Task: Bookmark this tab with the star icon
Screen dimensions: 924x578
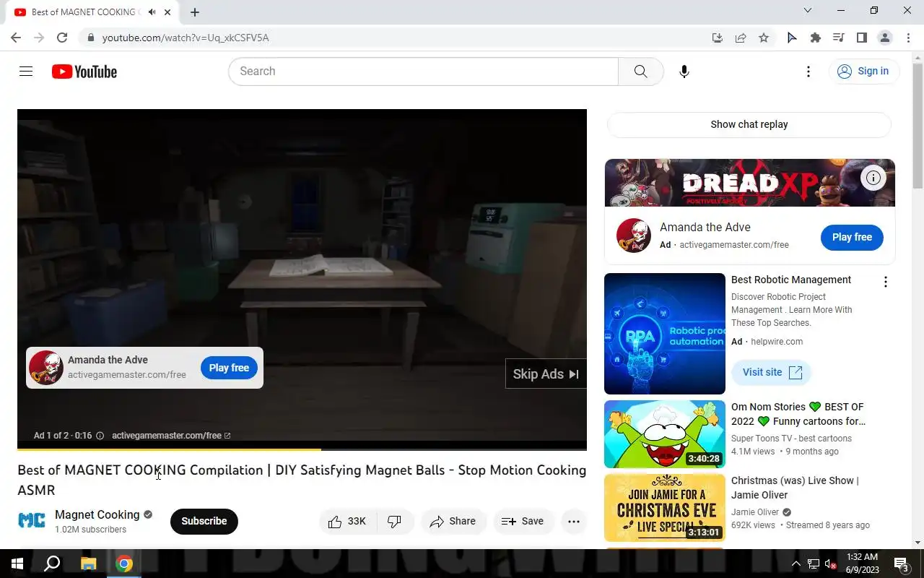Action: (x=764, y=38)
